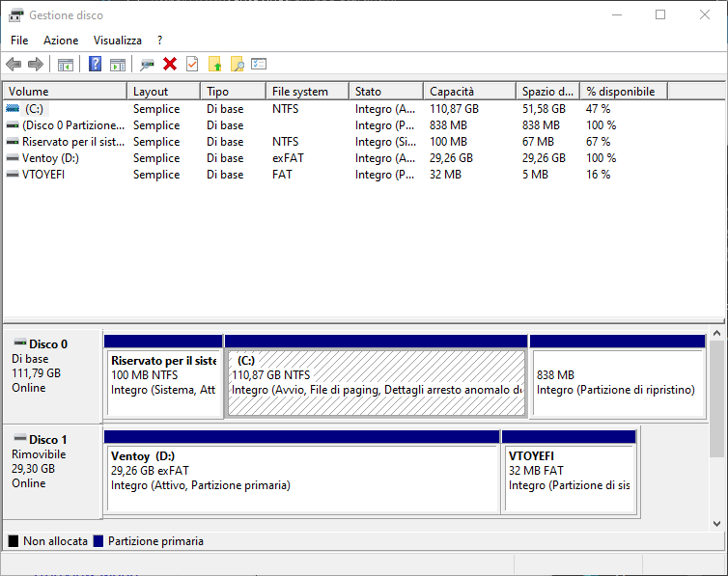The height and width of the screenshot is (576, 728).
Task: Select the Riservato per il sistema 100 MB partition block
Action: click(163, 376)
